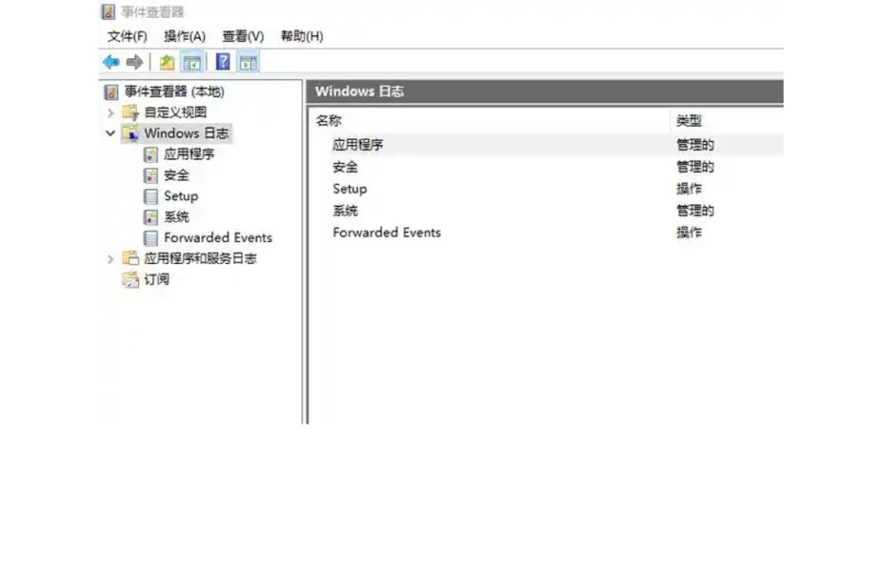The width and height of the screenshot is (882, 588).
Task: Open the 帮助(H) menu
Action: (301, 36)
